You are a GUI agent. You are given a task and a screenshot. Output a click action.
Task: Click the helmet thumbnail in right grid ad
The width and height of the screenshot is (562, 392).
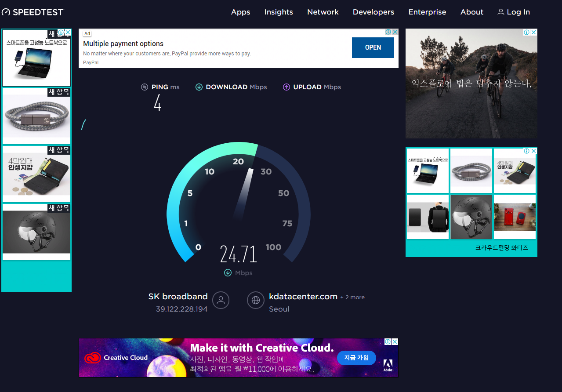coord(471,217)
